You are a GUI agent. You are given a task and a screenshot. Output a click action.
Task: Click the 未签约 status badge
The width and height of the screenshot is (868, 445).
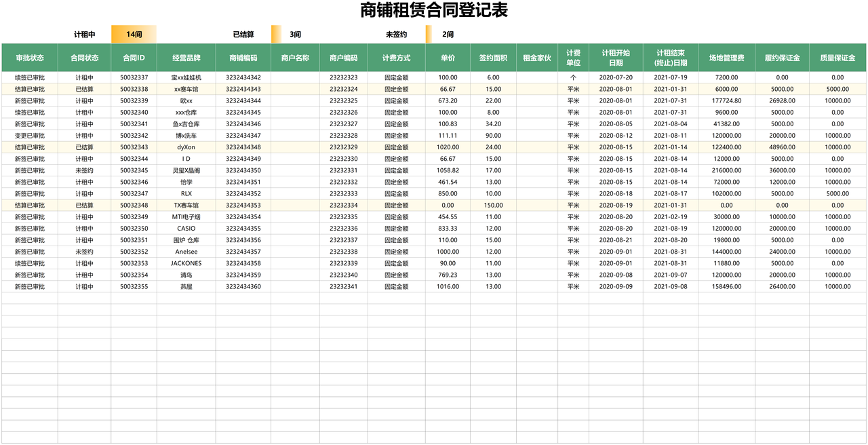coord(396,33)
